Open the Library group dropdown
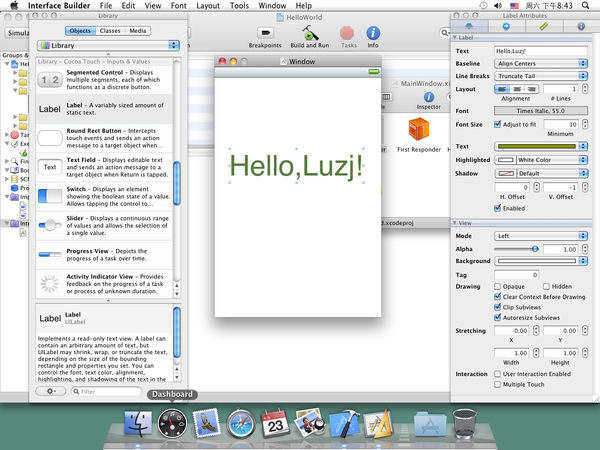The width and height of the screenshot is (600, 450). (108, 45)
